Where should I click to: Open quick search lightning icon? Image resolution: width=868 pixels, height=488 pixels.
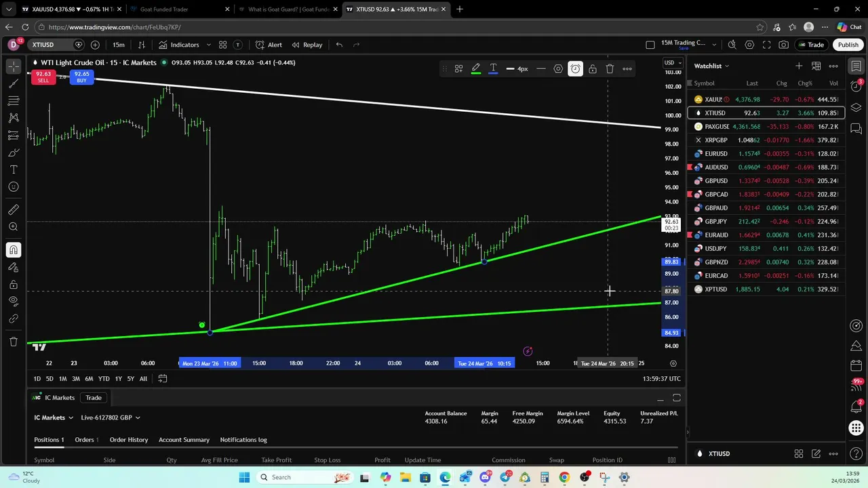732,45
